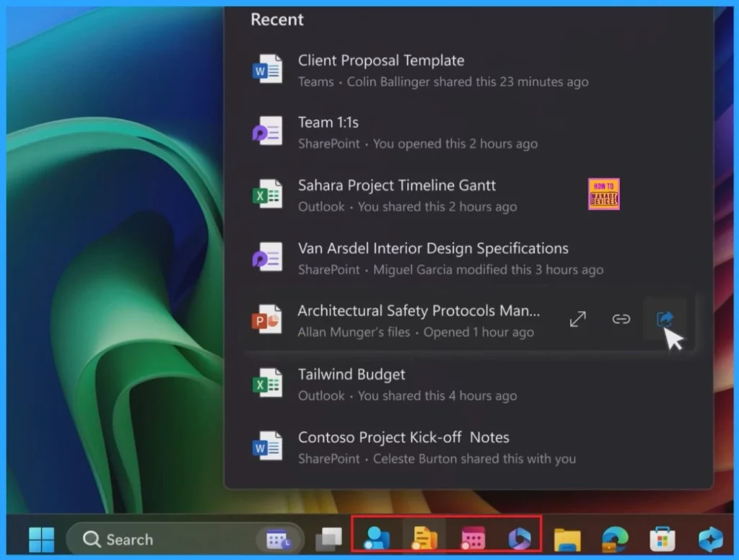Open the Copilot icon on the taskbar
This screenshot has height=560, width=739.
click(711, 539)
